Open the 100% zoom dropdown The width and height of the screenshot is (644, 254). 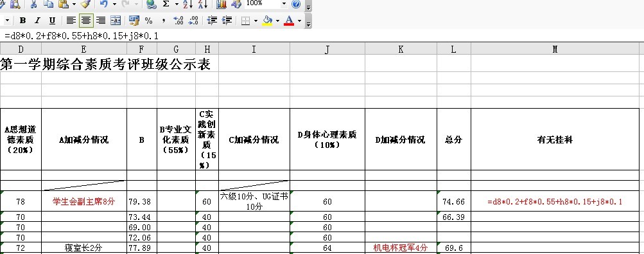click(x=284, y=4)
